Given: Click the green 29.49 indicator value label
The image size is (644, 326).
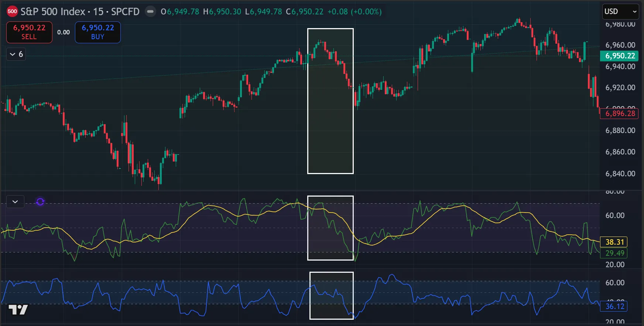Looking at the screenshot, I should pos(614,253).
